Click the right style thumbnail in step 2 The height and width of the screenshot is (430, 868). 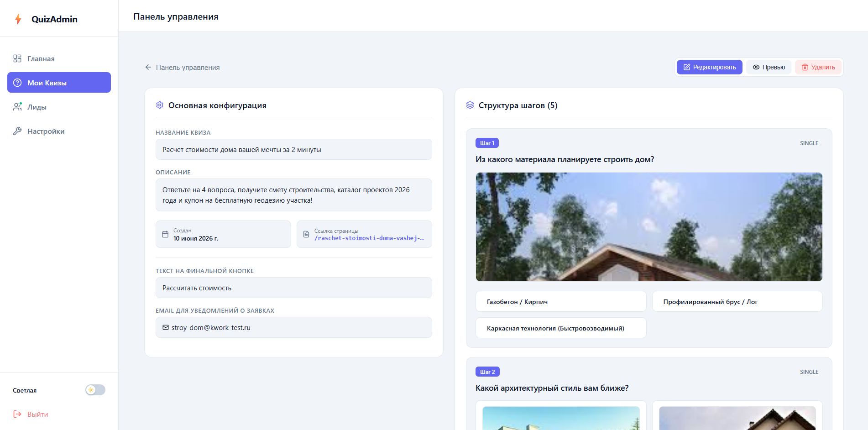pyautogui.click(x=737, y=418)
